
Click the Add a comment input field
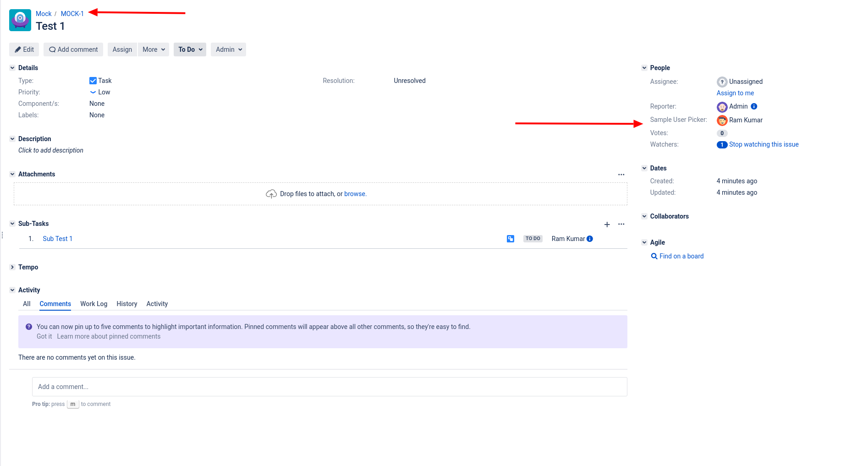330,387
